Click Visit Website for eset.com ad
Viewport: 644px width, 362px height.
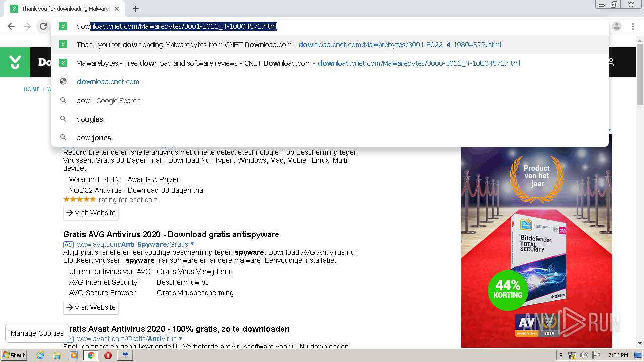[91, 213]
